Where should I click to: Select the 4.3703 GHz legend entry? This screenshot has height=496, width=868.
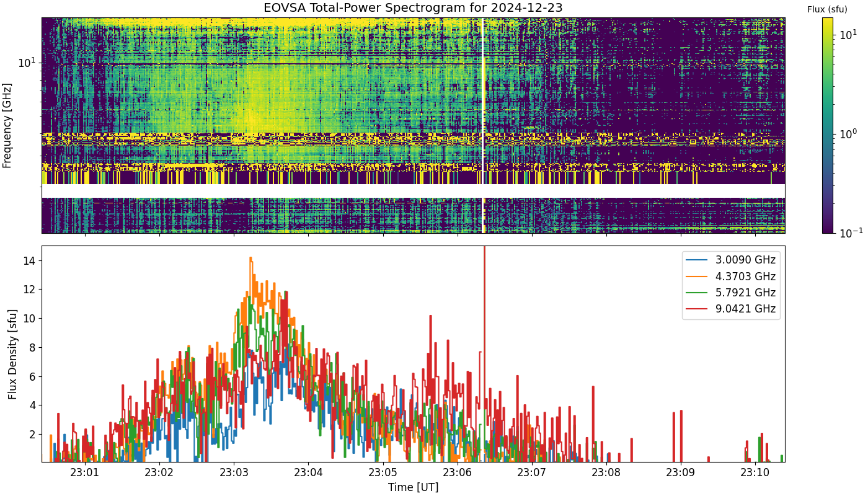[x=732, y=277]
